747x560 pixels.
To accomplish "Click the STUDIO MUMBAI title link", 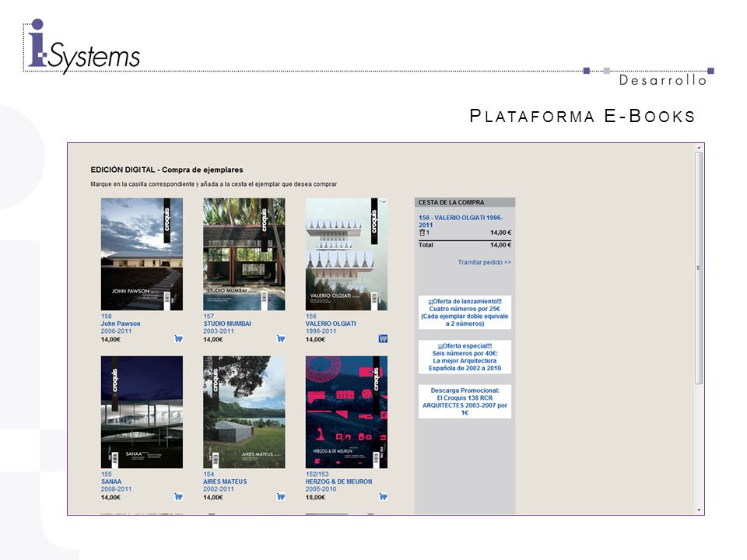I will 227,324.
